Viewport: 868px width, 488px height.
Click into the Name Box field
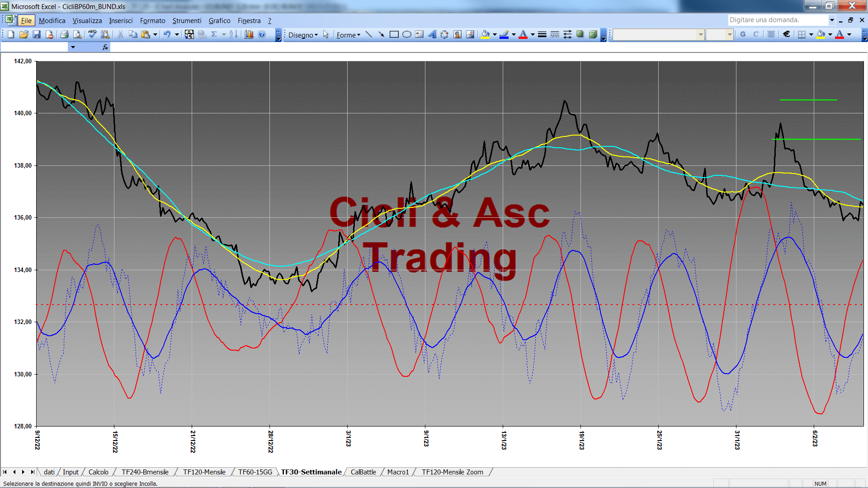click(x=34, y=47)
